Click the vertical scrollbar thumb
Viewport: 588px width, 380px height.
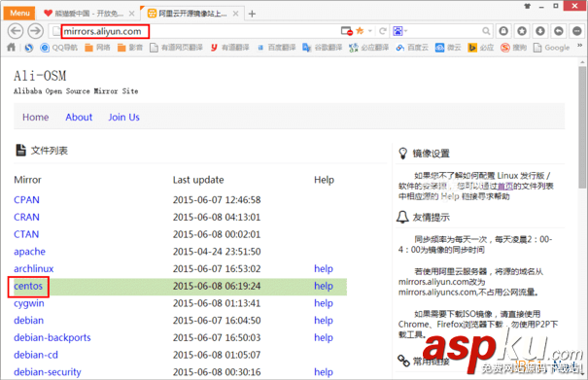pyautogui.click(x=582, y=127)
